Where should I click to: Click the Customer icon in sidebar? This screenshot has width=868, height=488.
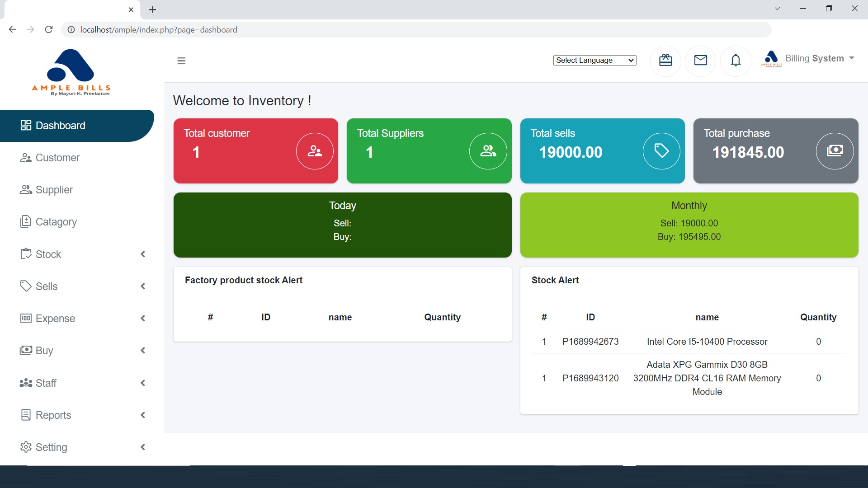(25, 157)
